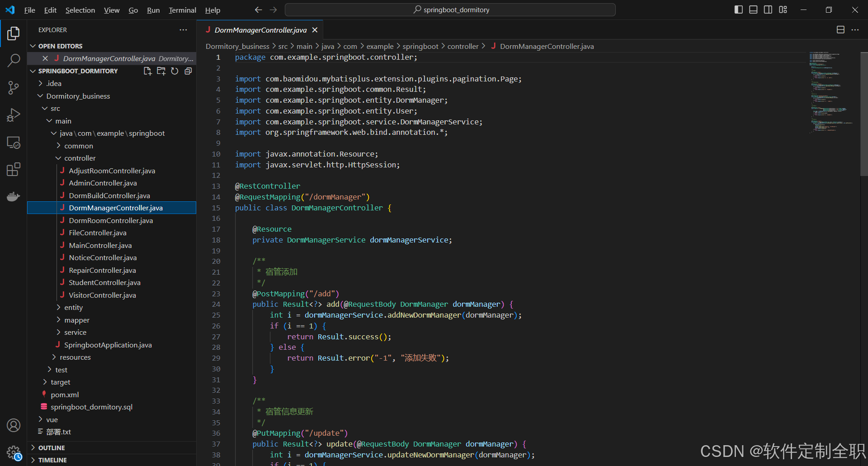
Task: Open Remote Explorer view
Action: click(14, 143)
